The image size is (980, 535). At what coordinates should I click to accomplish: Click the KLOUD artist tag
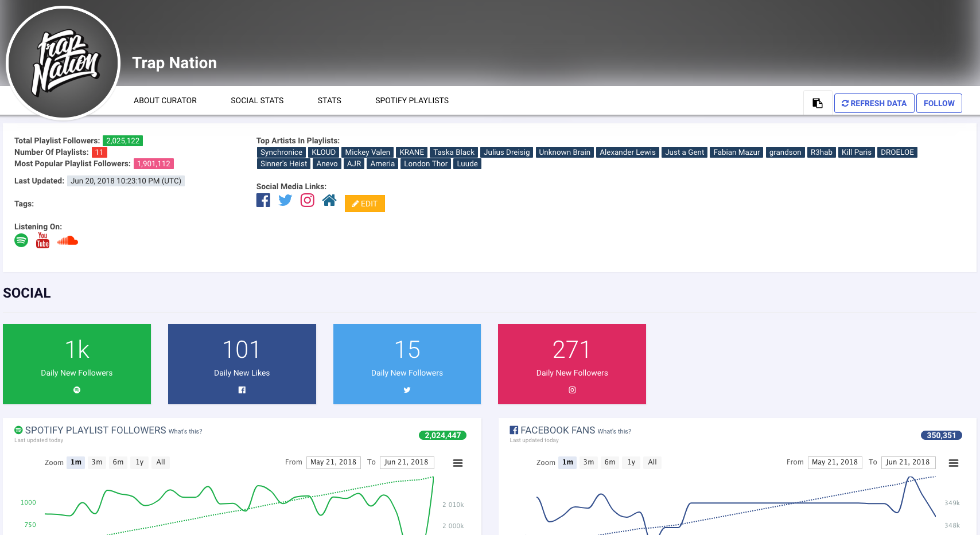(324, 152)
